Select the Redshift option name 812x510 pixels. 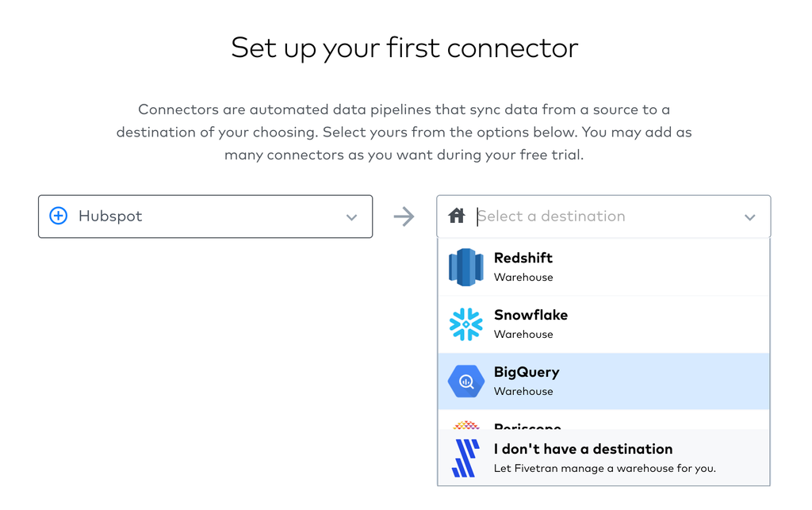523,258
